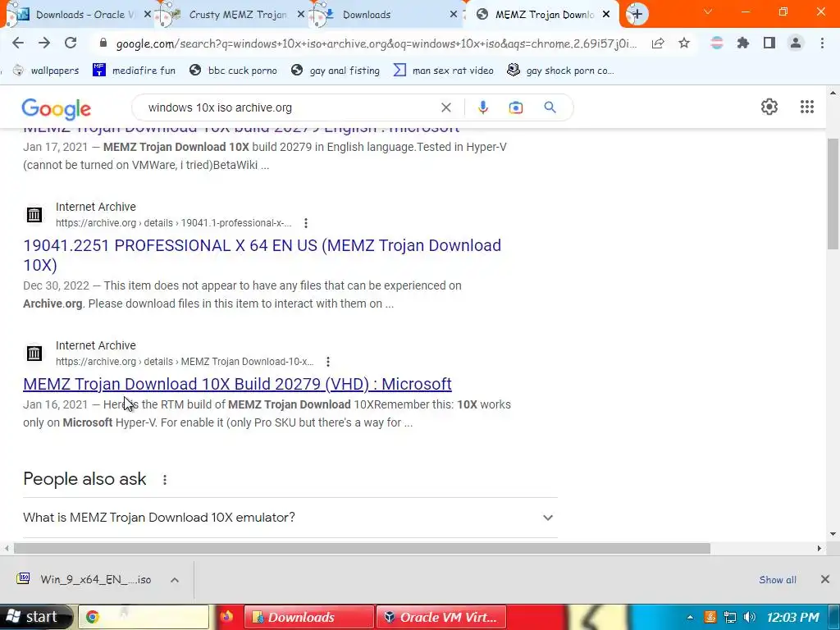Close the Crusty MEMZ Trojan tab
The width and height of the screenshot is (840, 630).
pyautogui.click(x=300, y=15)
